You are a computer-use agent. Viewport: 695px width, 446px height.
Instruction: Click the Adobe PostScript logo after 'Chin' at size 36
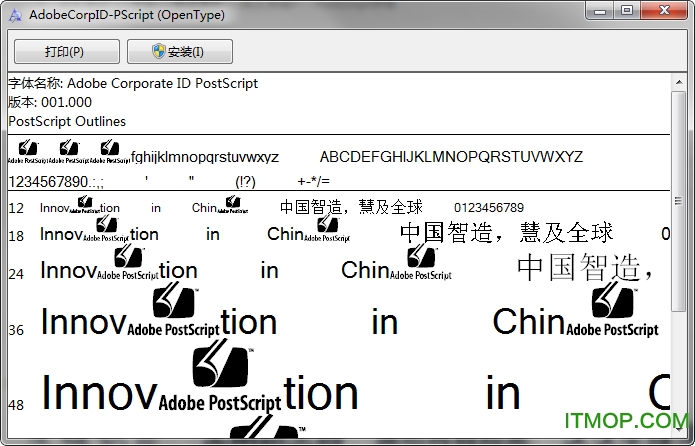tap(613, 309)
